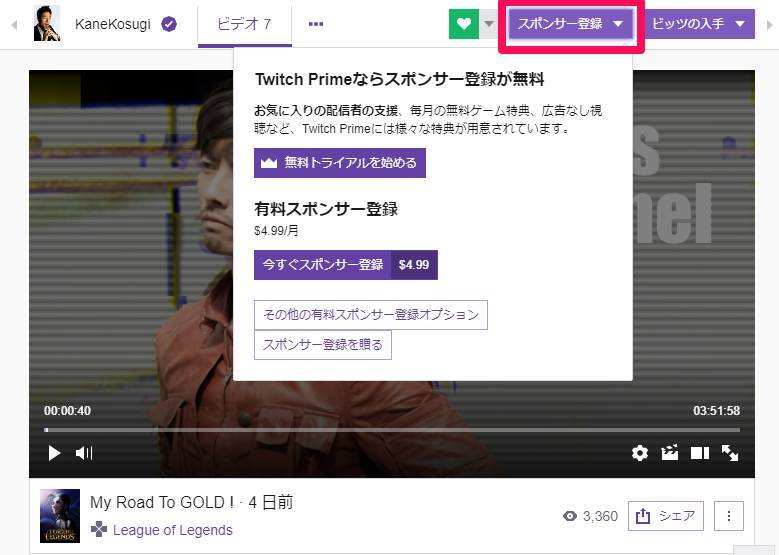779x555 pixels.
Task: Mute the video volume speaker icon
Action: [84, 453]
